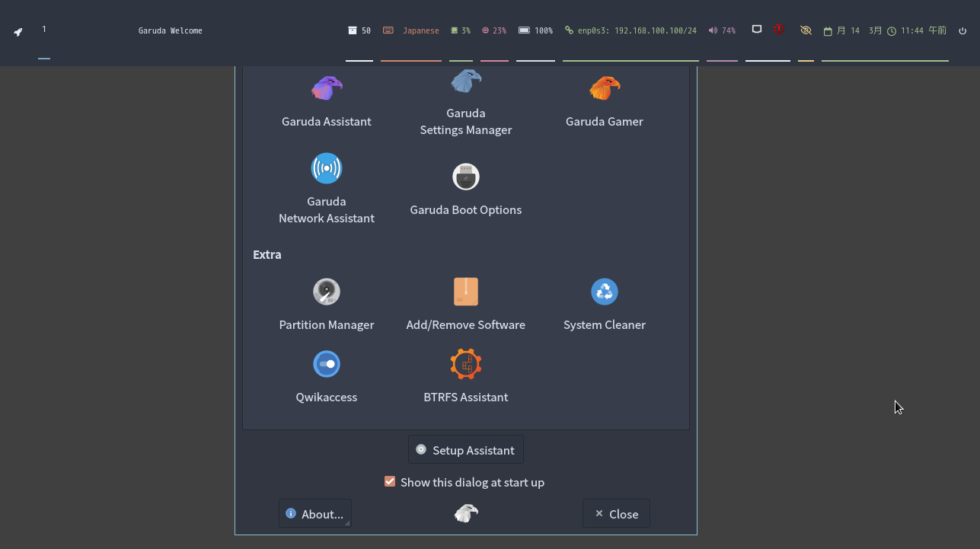Open Qwikaccess toggle icon

pyautogui.click(x=327, y=364)
